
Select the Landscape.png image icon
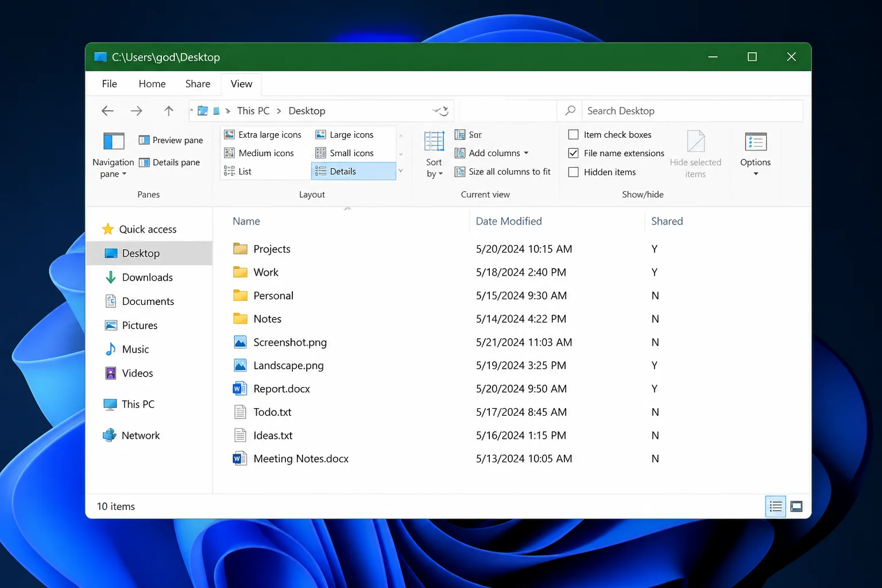click(240, 365)
